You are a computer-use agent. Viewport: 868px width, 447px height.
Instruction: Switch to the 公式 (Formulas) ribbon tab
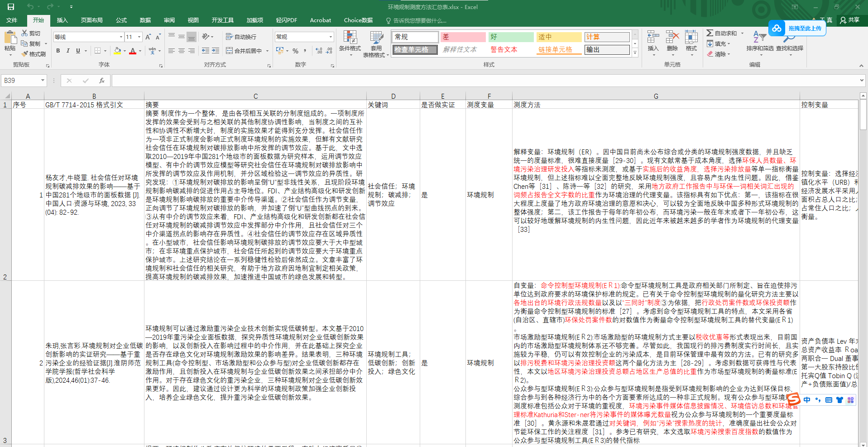(121, 20)
